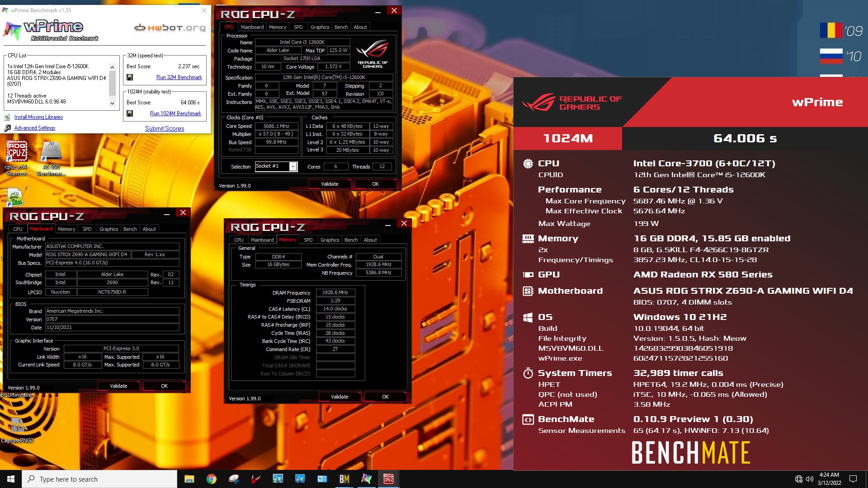Image resolution: width=868 pixels, height=488 pixels.
Task: Click in the Type here to search box
Action: (99, 479)
